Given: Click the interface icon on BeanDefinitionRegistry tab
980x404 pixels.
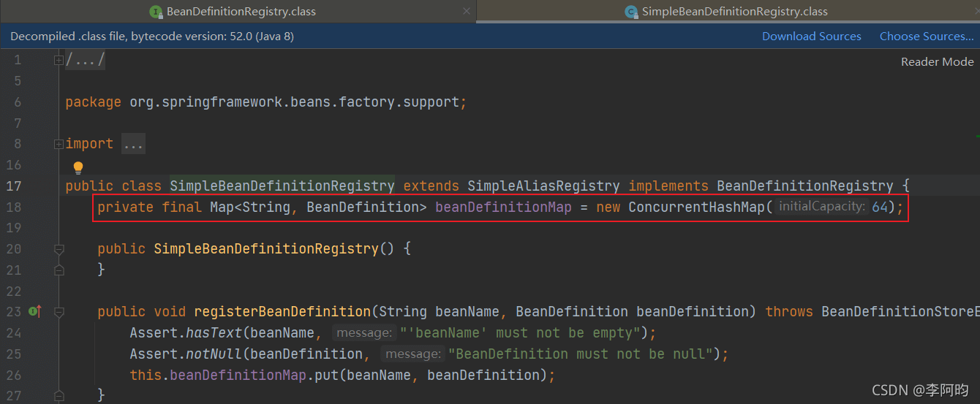Looking at the screenshot, I should pyautogui.click(x=155, y=12).
